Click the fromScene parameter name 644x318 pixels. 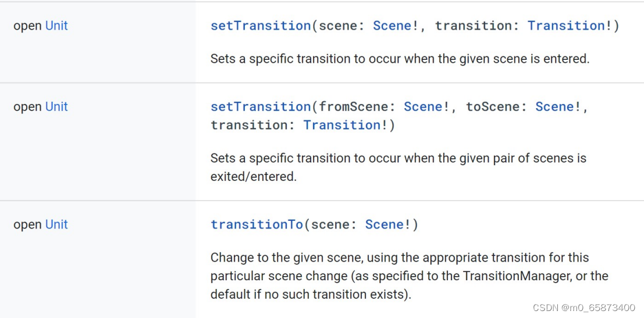353,106
